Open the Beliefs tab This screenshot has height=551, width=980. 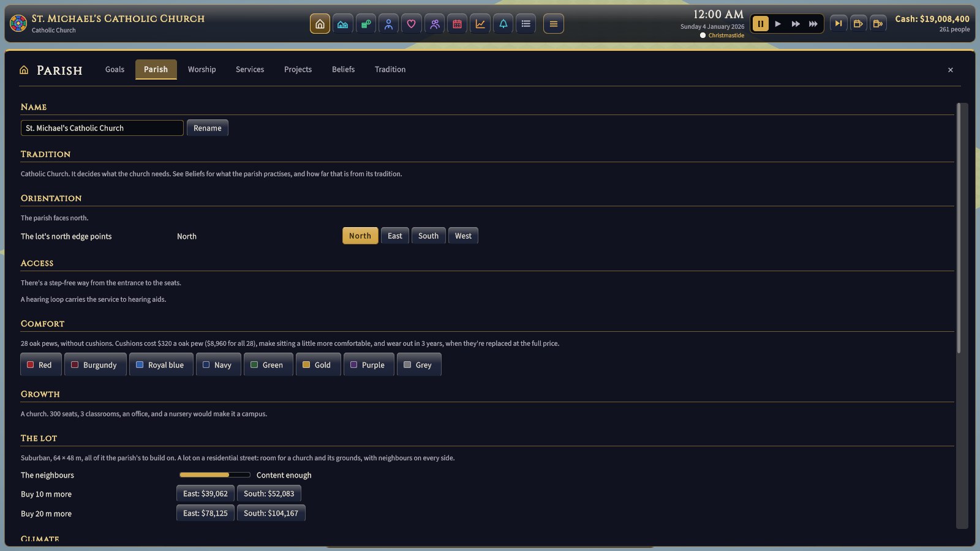(343, 69)
